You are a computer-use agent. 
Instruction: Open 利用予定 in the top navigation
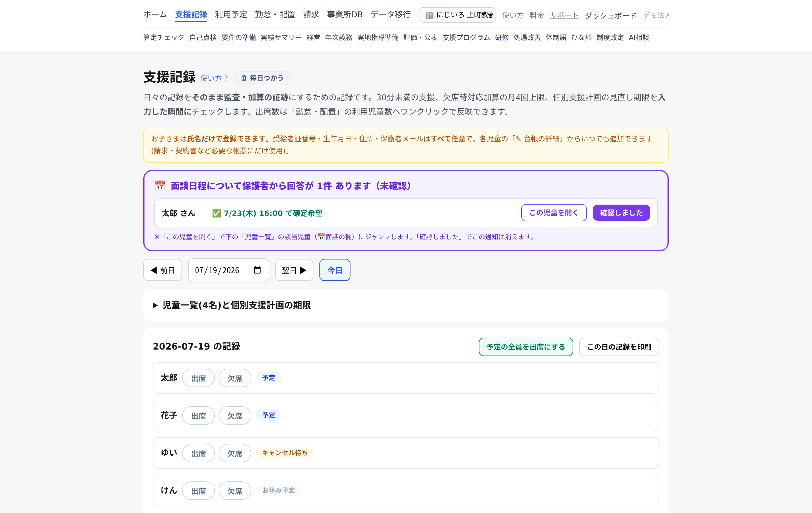click(x=231, y=15)
